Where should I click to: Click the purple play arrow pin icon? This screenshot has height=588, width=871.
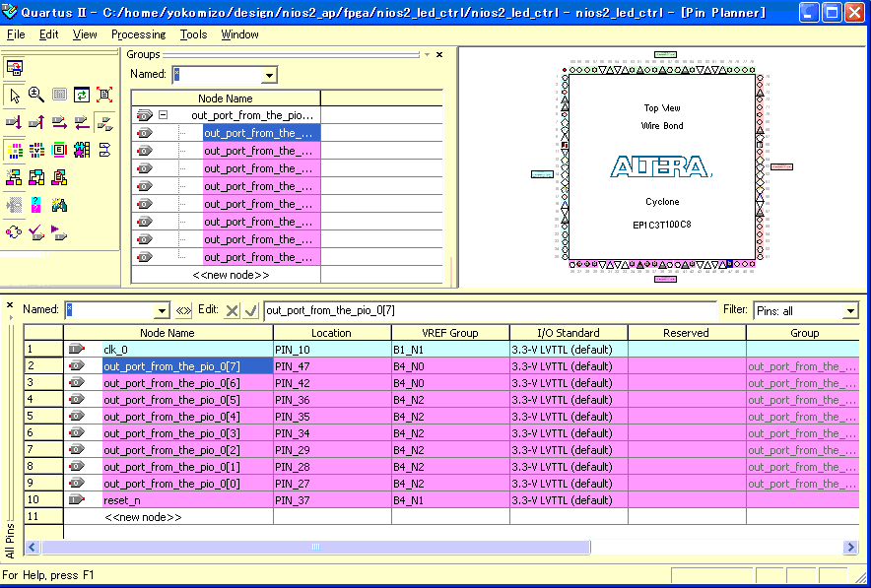coord(59,232)
